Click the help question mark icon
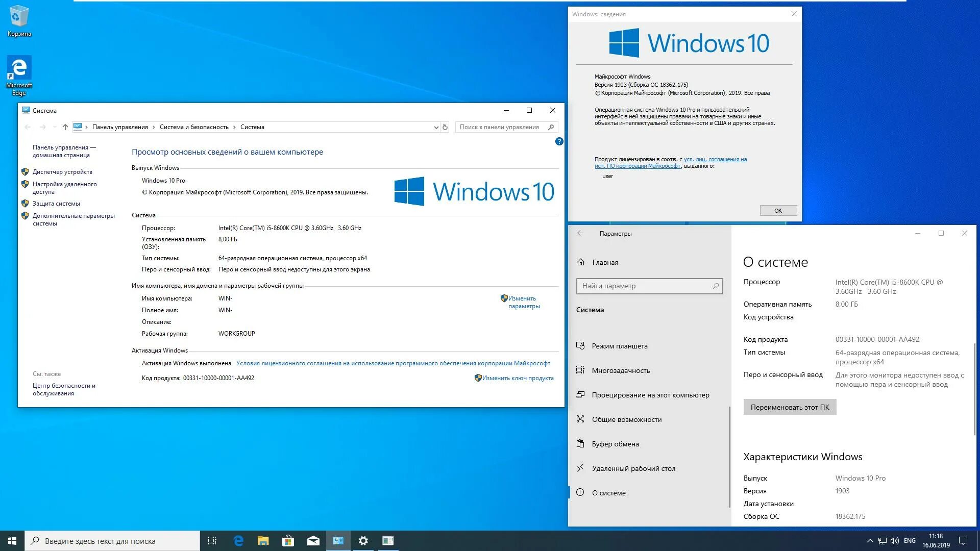 click(x=559, y=141)
